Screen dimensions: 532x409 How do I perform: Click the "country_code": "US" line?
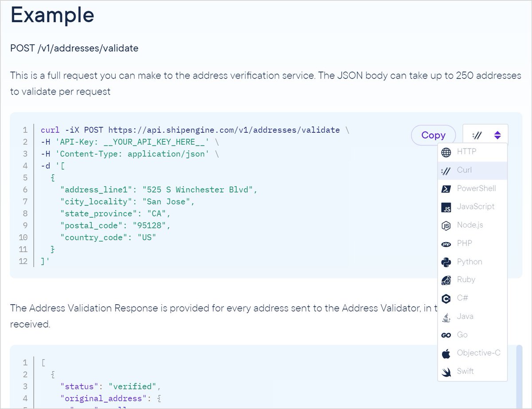click(108, 238)
